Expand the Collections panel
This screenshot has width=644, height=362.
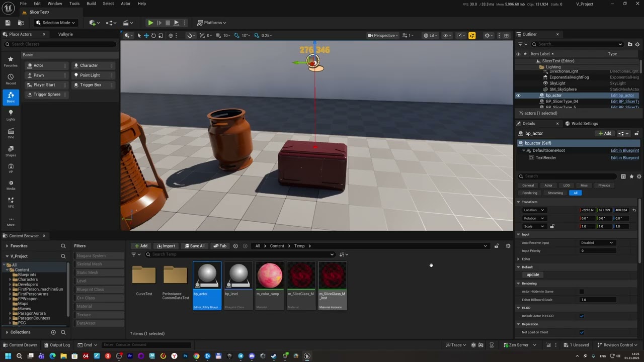point(7,332)
